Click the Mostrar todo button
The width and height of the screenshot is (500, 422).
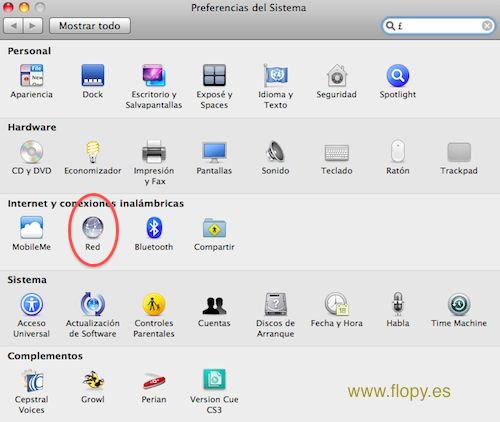coord(90,26)
